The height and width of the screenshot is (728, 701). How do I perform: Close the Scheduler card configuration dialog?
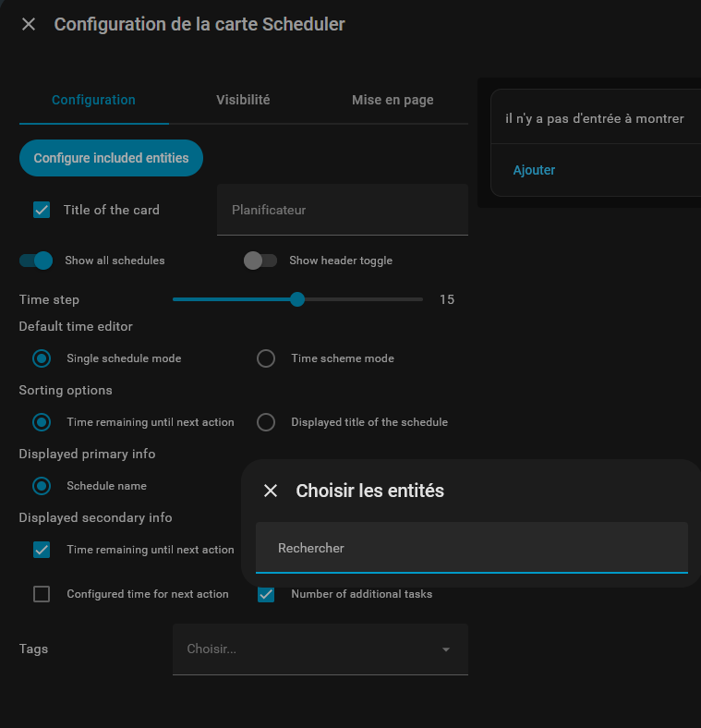29,24
